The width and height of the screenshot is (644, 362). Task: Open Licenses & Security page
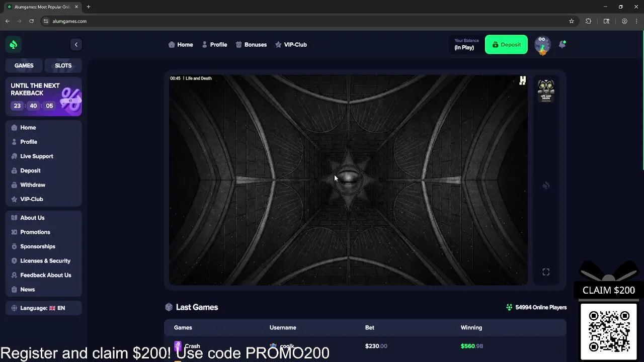(x=45, y=260)
